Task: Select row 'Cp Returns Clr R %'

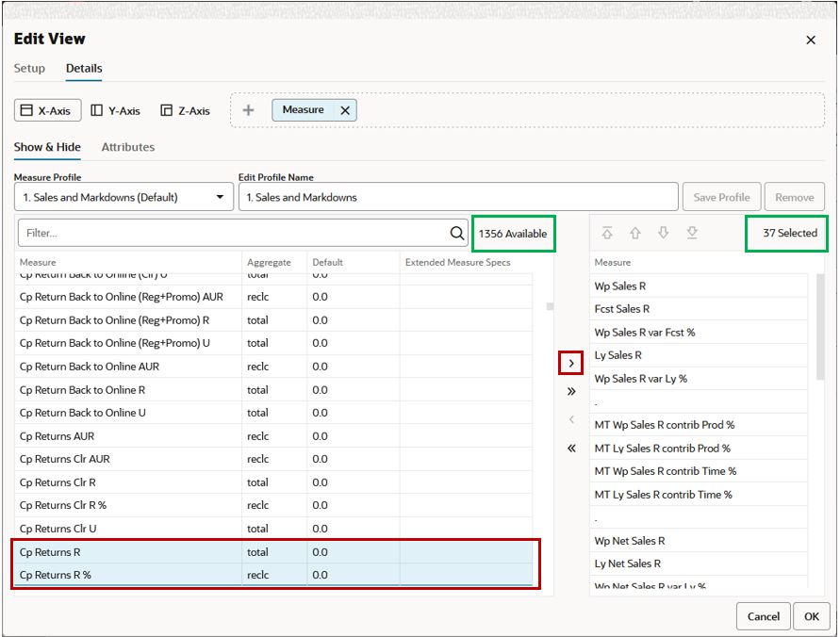Action: pyautogui.click(x=273, y=505)
